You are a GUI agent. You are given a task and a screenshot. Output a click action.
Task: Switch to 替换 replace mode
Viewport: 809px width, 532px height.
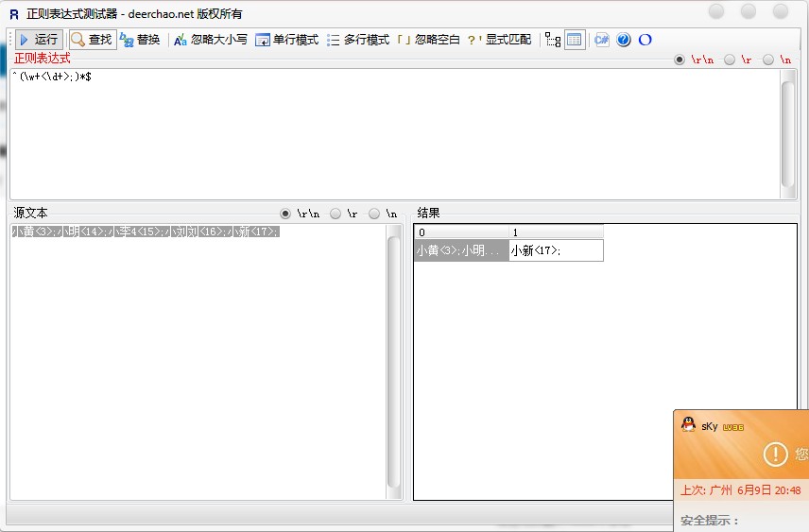point(140,40)
